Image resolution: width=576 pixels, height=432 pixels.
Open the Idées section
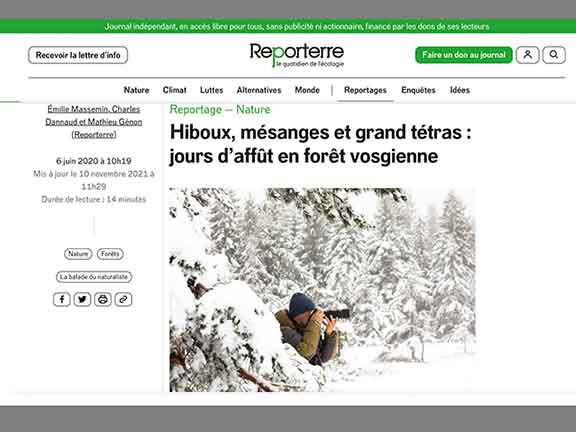[460, 90]
